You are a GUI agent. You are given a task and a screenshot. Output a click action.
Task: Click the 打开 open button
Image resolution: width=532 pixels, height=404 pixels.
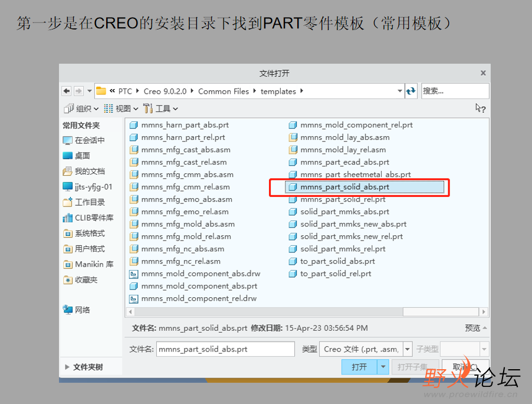[x=359, y=367]
